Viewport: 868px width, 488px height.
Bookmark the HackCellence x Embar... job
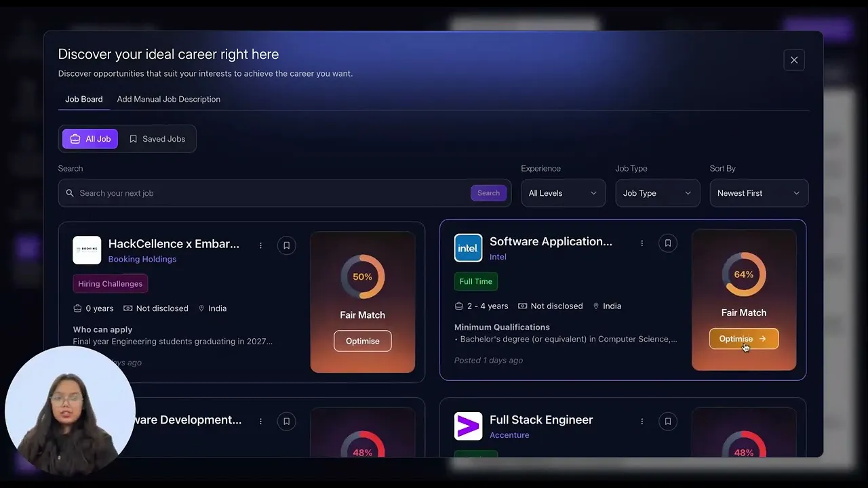[286, 245]
